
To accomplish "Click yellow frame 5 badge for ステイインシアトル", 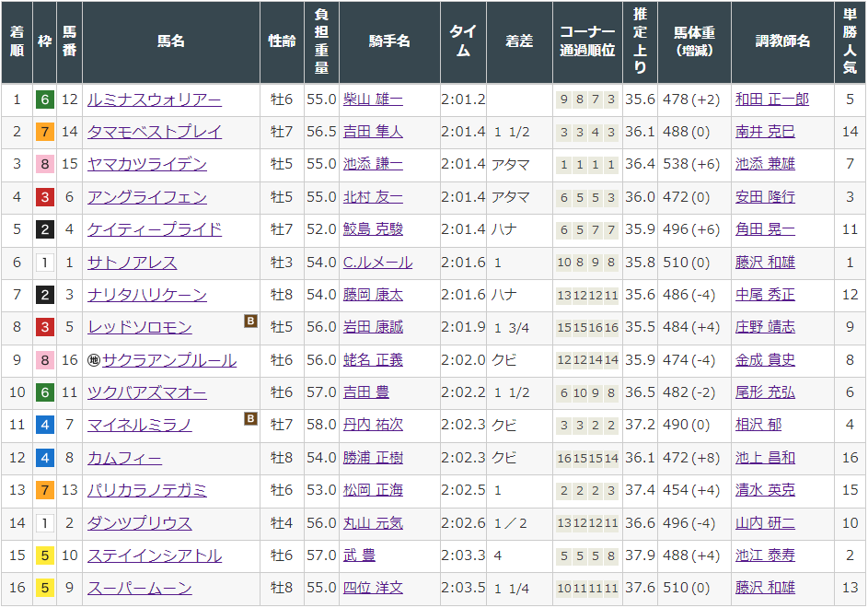I will click(45, 555).
